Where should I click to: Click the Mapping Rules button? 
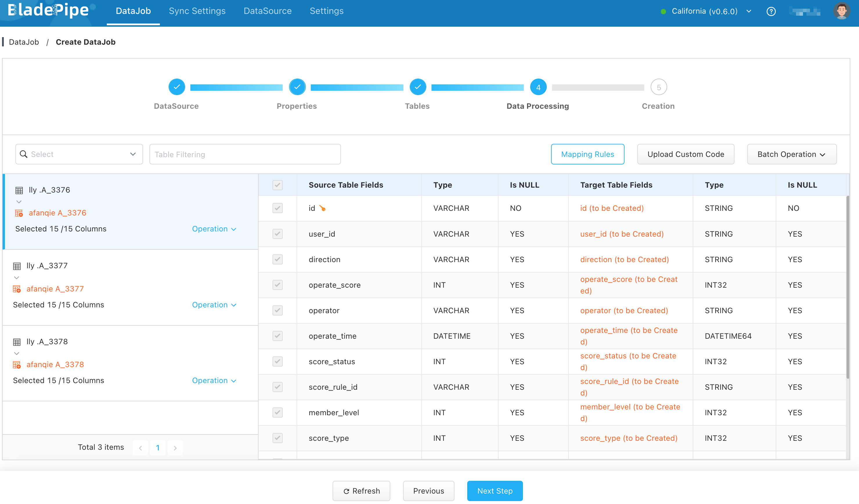pos(587,154)
